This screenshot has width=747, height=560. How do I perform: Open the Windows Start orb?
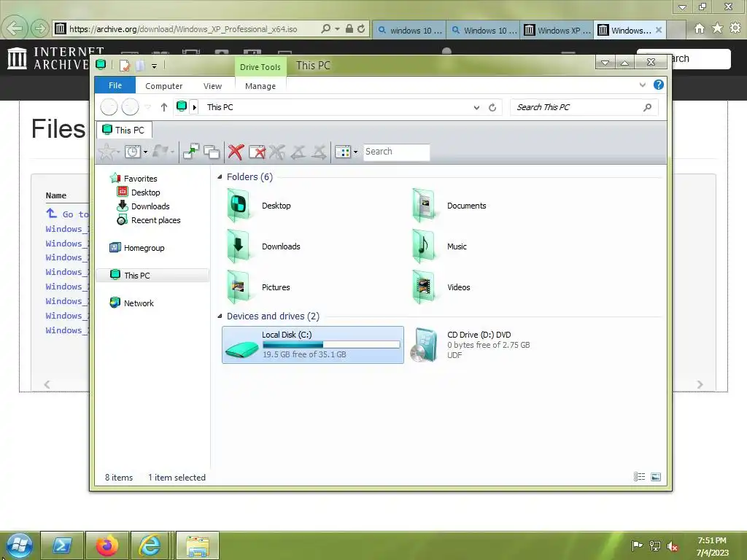click(19, 545)
